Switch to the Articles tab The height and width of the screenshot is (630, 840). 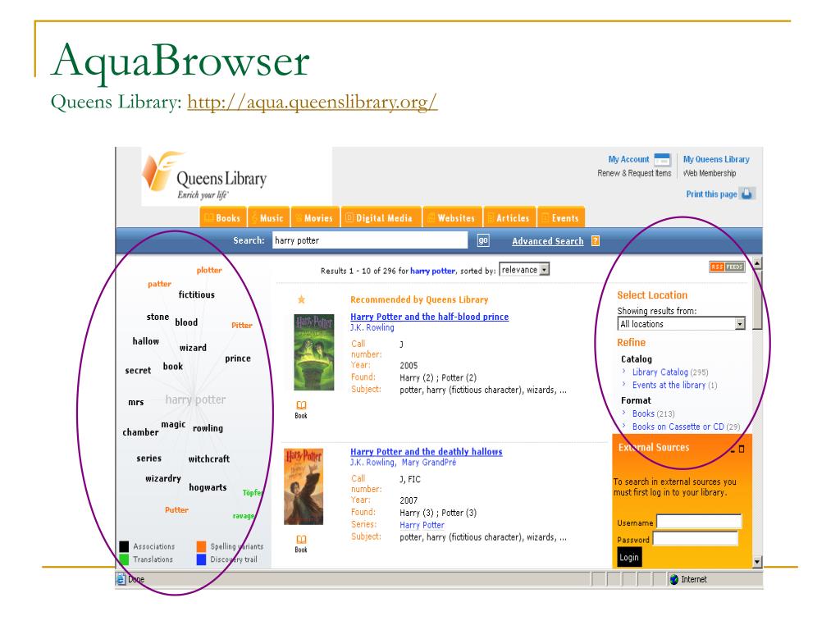click(x=510, y=217)
